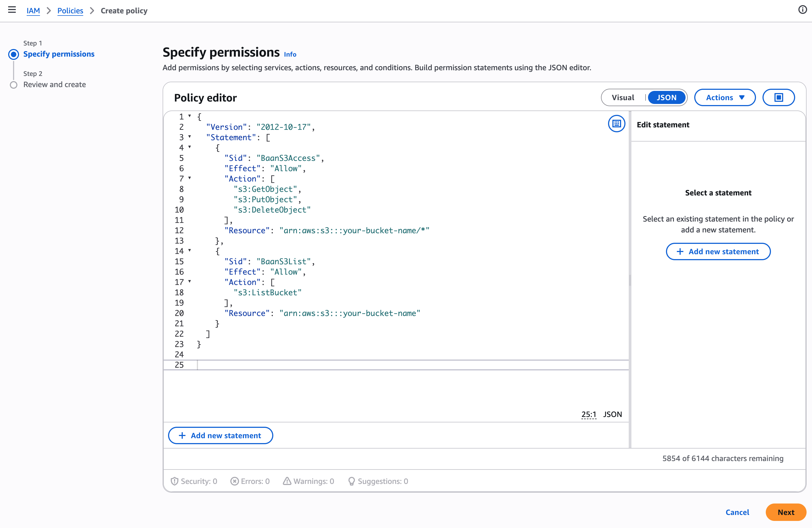Click the Security status shield icon
Image resolution: width=812 pixels, height=528 pixels.
[174, 481]
